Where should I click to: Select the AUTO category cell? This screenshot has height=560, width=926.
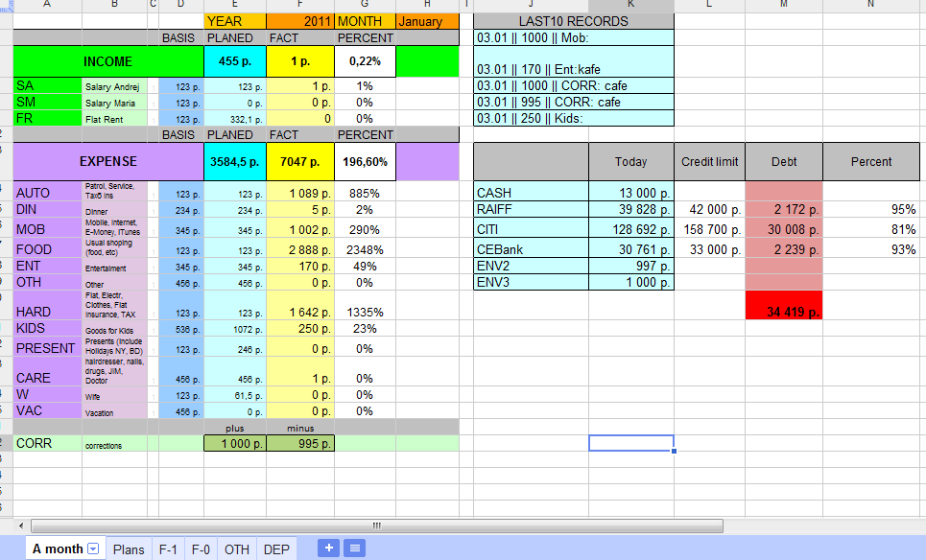click(47, 191)
